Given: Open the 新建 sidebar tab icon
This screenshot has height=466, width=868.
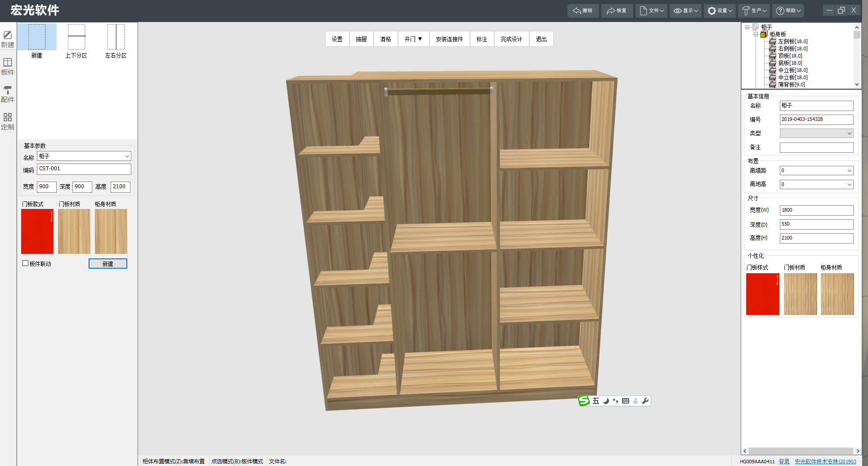Looking at the screenshot, I should pyautogui.click(x=8, y=40).
